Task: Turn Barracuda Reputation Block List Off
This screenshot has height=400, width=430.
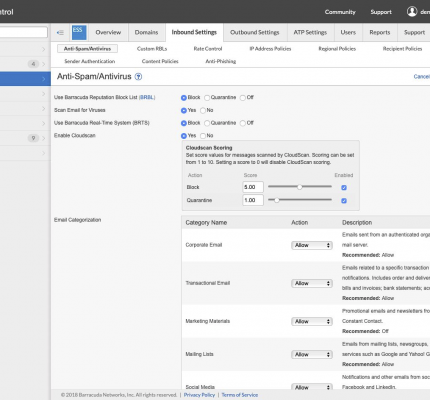Action: pyautogui.click(x=243, y=98)
